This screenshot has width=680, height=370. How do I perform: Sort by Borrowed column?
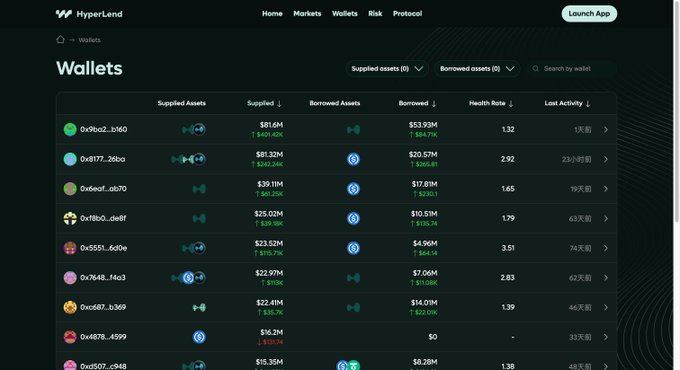tap(417, 103)
